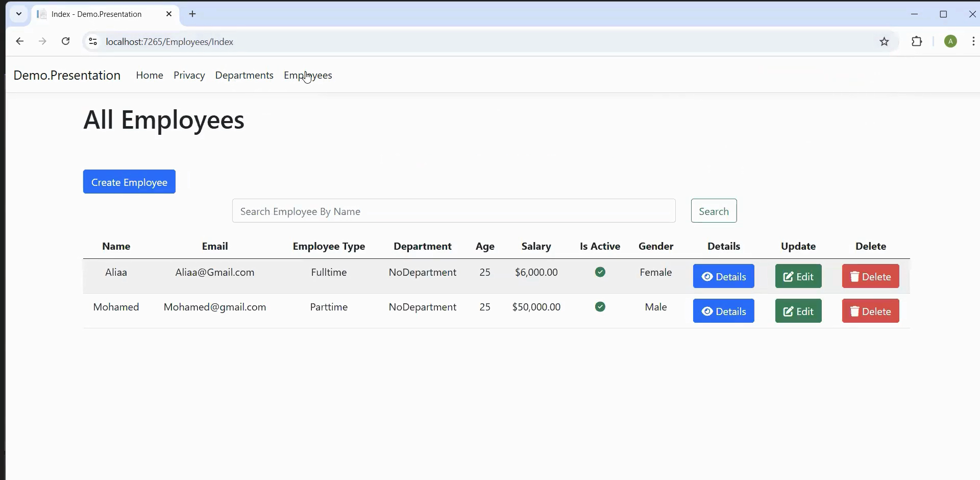Click the Create Employee button
980x480 pixels.
coord(129,182)
